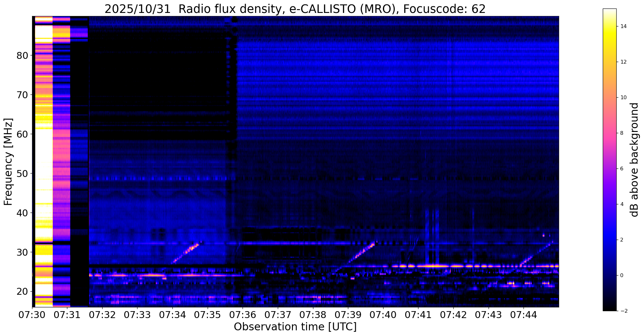Click the 07:37 time tick label

point(277,315)
